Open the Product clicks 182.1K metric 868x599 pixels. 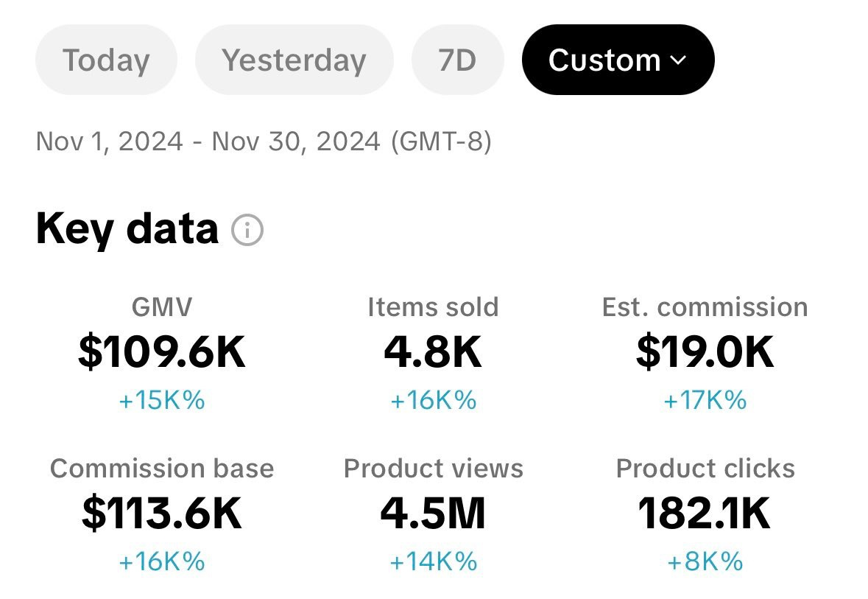[705, 514]
